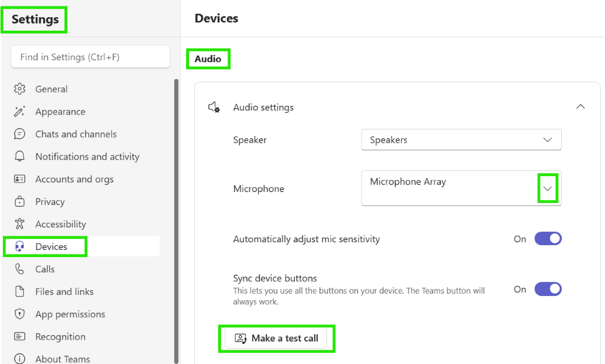Click the Accessibility figure icon

[19, 224]
